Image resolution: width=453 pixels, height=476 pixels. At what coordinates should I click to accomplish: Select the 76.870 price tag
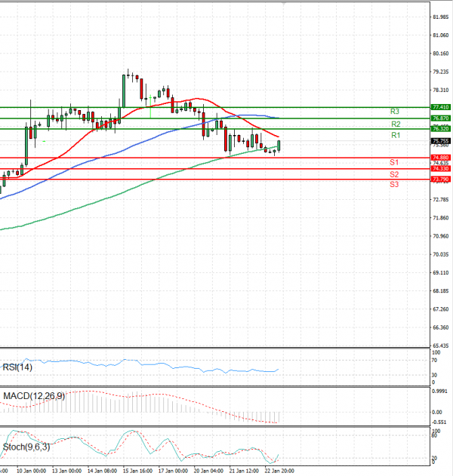point(441,118)
